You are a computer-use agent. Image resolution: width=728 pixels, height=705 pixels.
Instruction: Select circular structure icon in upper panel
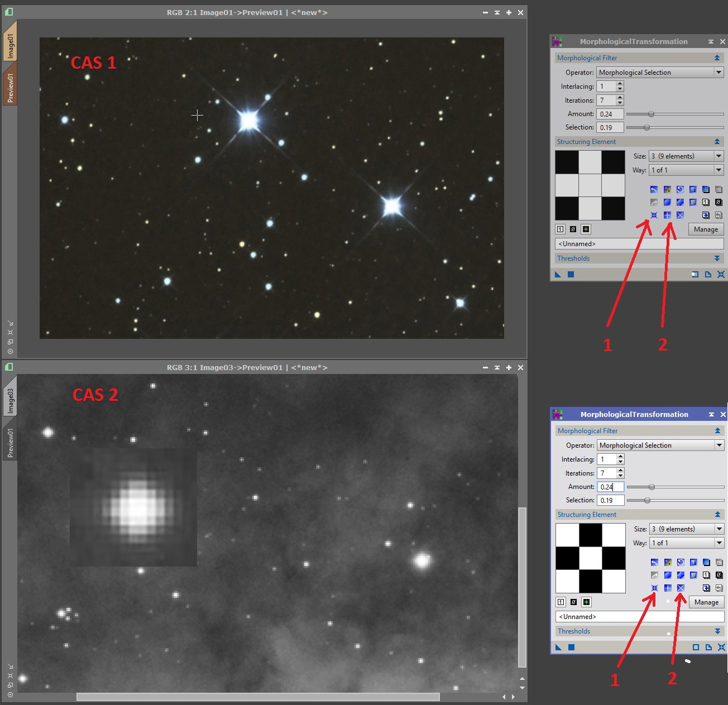(667, 202)
